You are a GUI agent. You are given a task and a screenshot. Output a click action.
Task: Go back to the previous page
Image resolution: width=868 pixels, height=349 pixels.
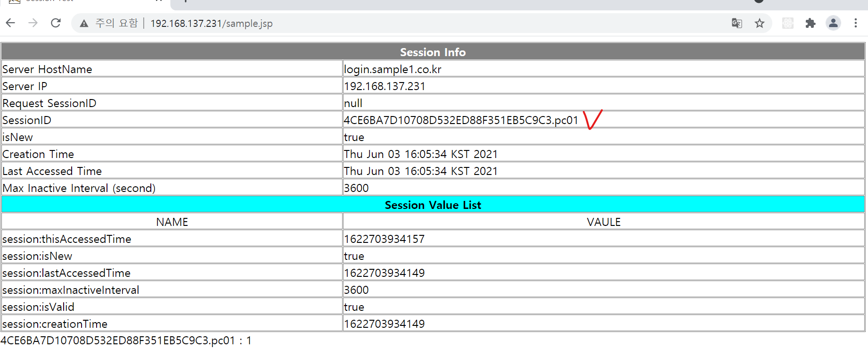(10, 23)
